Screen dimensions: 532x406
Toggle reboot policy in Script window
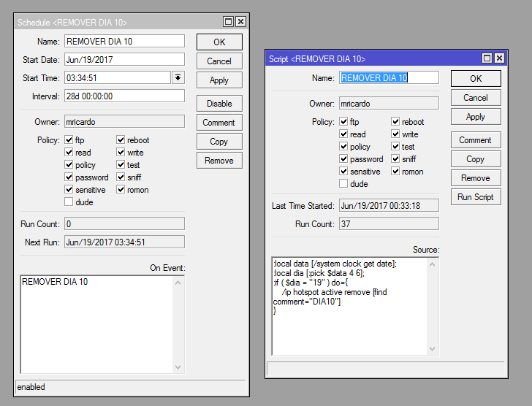pos(395,121)
